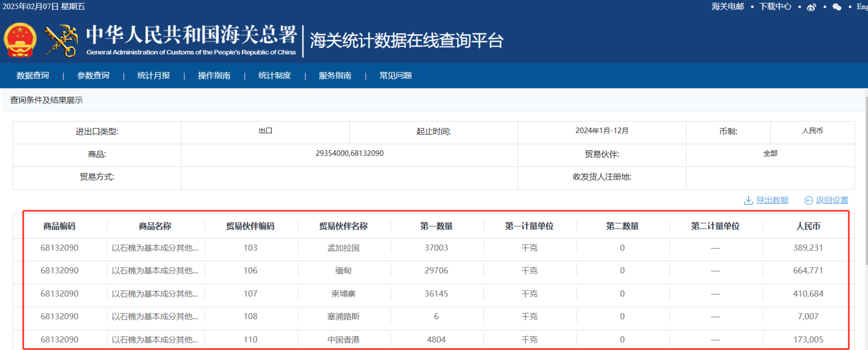Open the 统计制度 menu
This screenshot has width=868, height=350.
pyautogui.click(x=275, y=76)
